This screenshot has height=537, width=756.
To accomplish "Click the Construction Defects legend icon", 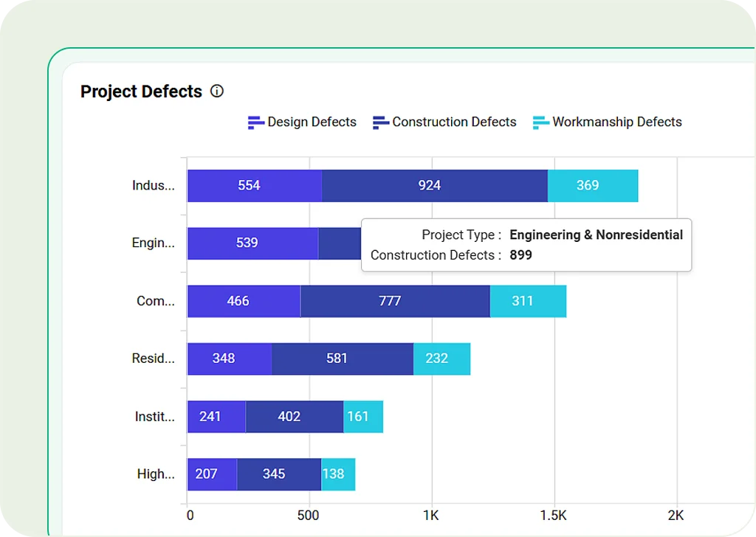I will click(x=380, y=122).
